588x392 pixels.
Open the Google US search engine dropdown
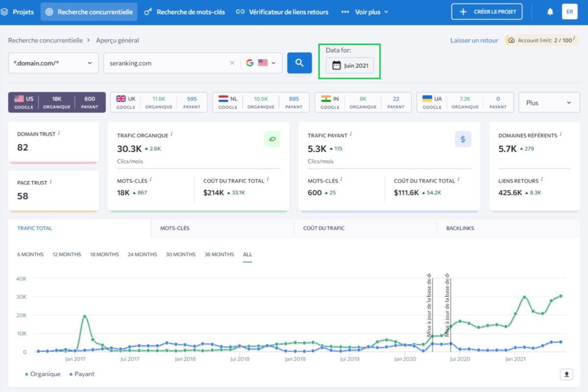(x=262, y=63)
